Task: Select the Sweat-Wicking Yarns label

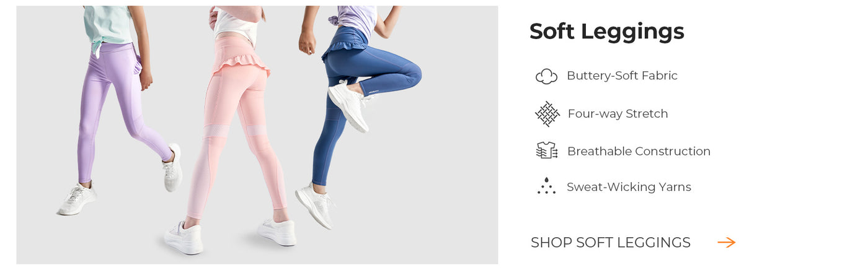Action: 629,187
